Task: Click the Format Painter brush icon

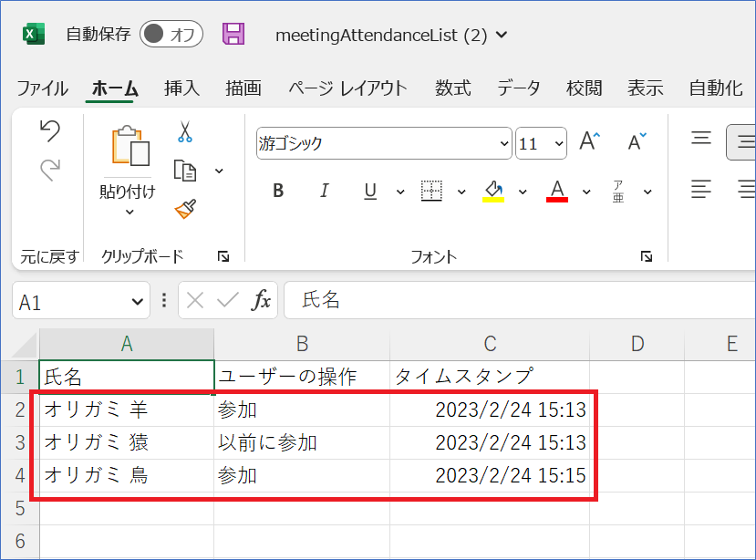Action: click(x=185, y=209)
